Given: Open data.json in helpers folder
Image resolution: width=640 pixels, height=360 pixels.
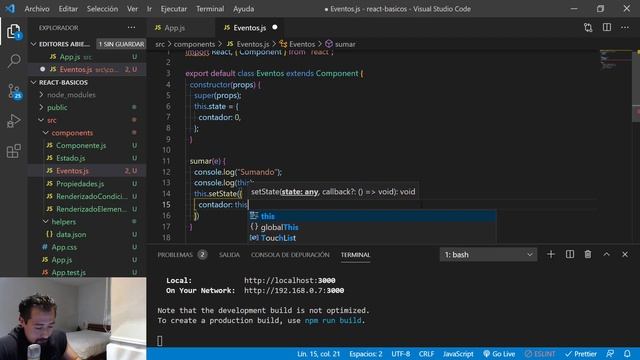Looking at the screenshot, I should pyautogui.click(x=71, y=234).
